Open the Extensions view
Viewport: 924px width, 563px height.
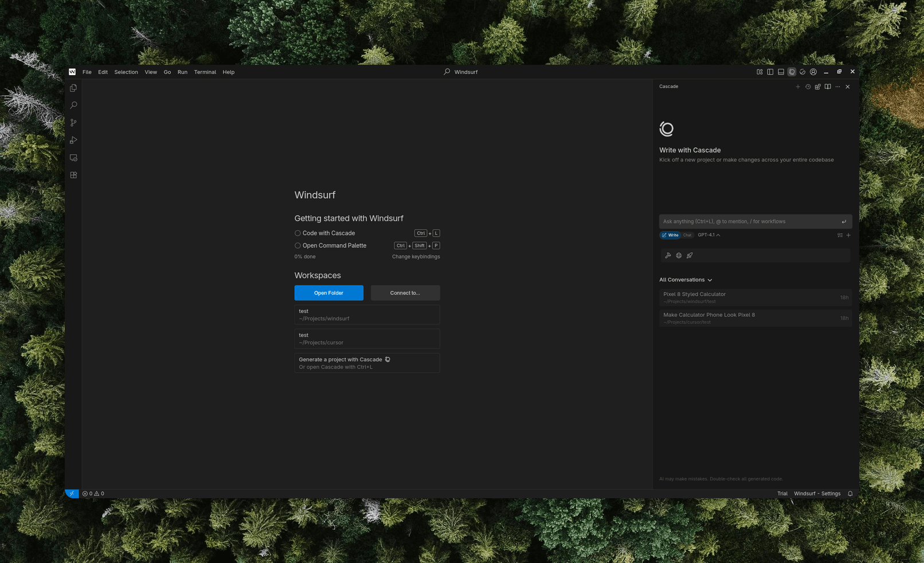[73, 175]
